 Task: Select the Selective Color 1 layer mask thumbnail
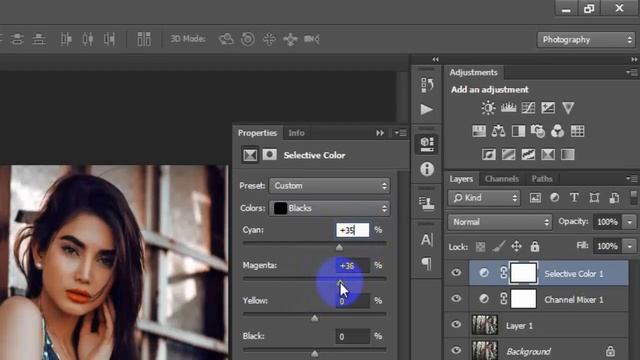(523, 273)
